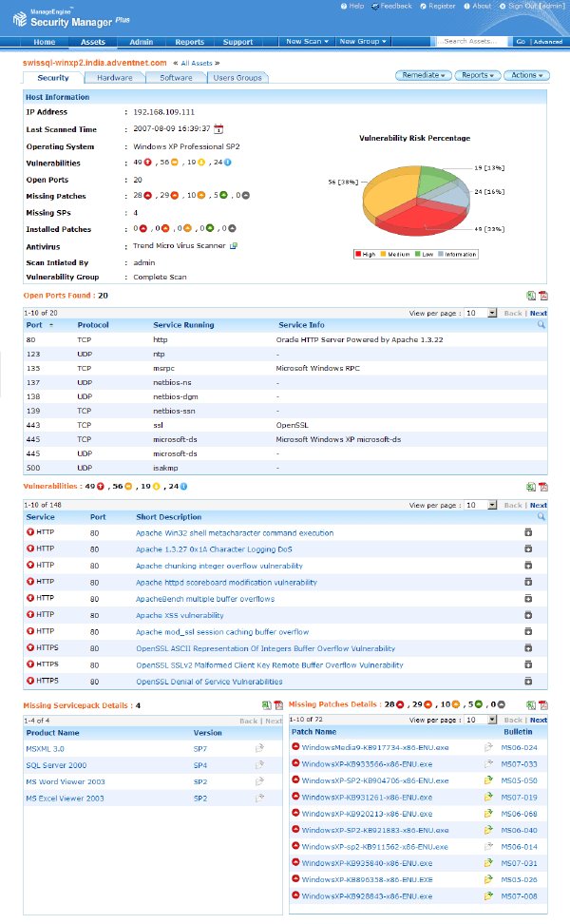The width and height of the screenshot is (570, 924).
Task: Expand the Reports dropdown button above host info
Action: [x=478, y=75]
